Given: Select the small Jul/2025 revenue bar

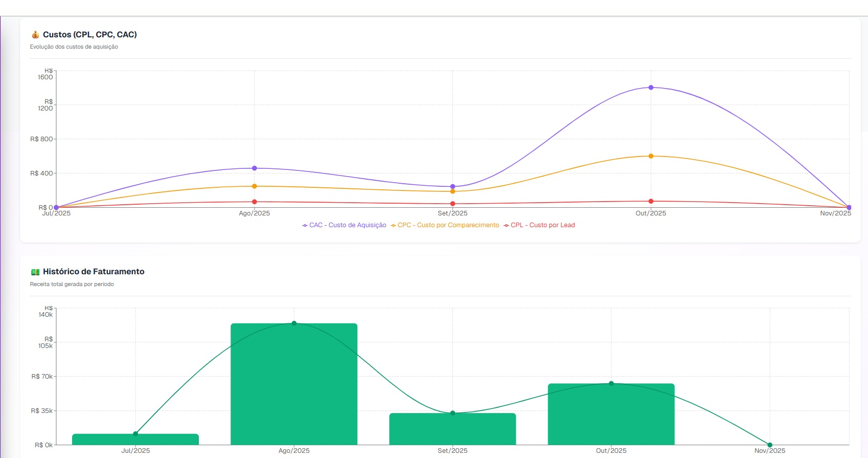Looking at the screenshot, I should point(135,440).
